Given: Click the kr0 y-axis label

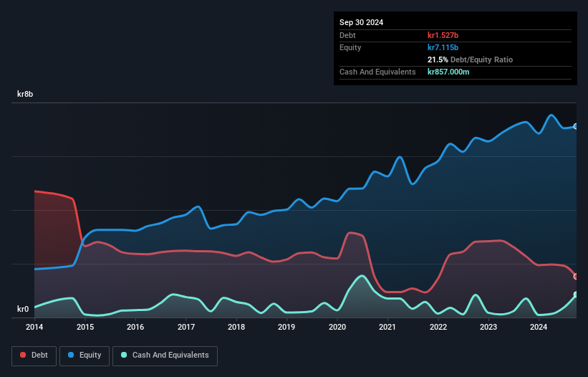Looking at the screenshot, I should click(23, 309).
